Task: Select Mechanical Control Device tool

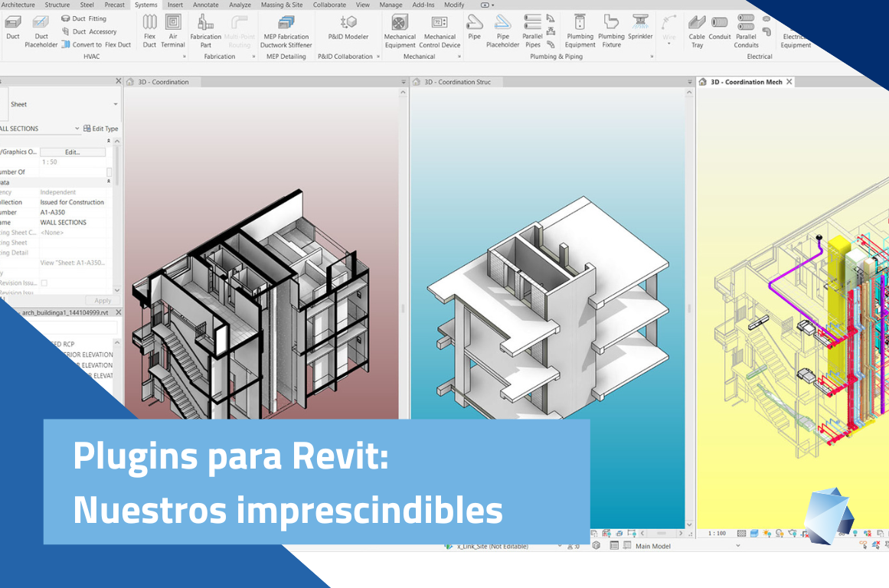Action: pyautogui.click(x=440, y=31)
